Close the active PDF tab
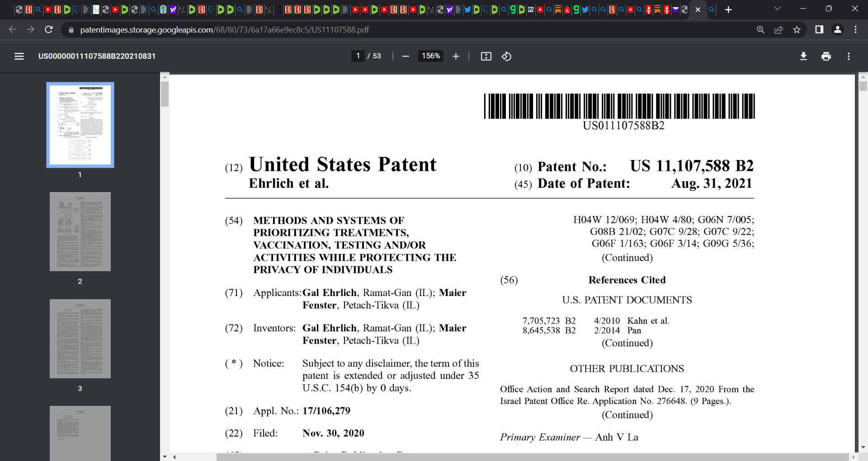This screenshot has height=461, width=868. 698,9
